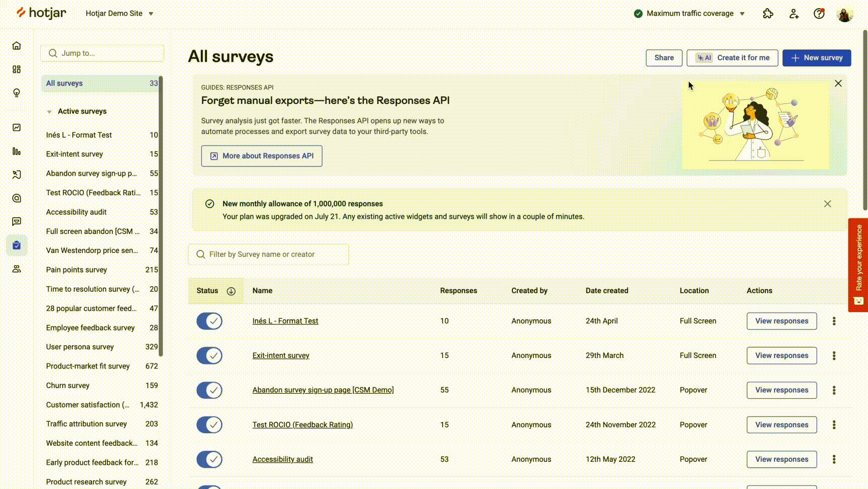Screen dimensions: 868x489
Task: Open Test ROCIO (Feedback Rating) link
Action: click(302, 425)
